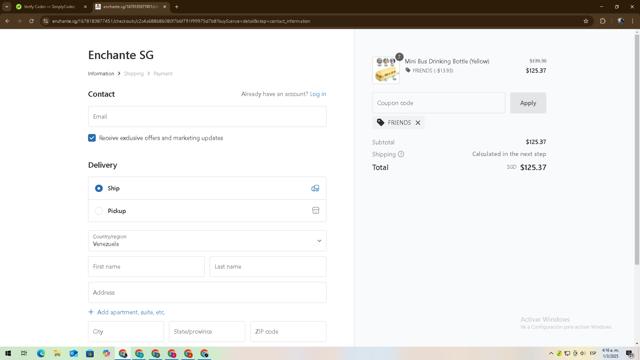The width and height of the screenshot is (640, 360).
Task: Open the Chrome three-dot menu
Action: (633, 21)
